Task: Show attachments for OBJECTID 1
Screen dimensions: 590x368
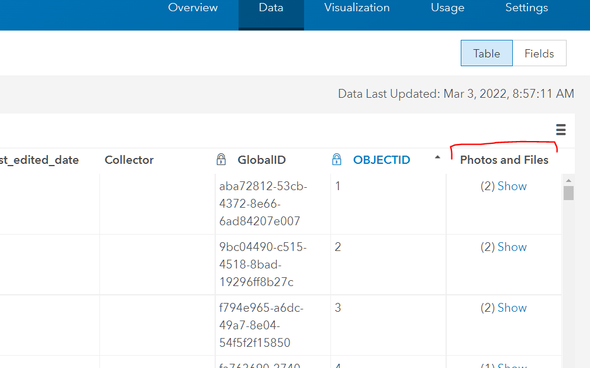Action: pyautogui.click(x=512, y=186)
